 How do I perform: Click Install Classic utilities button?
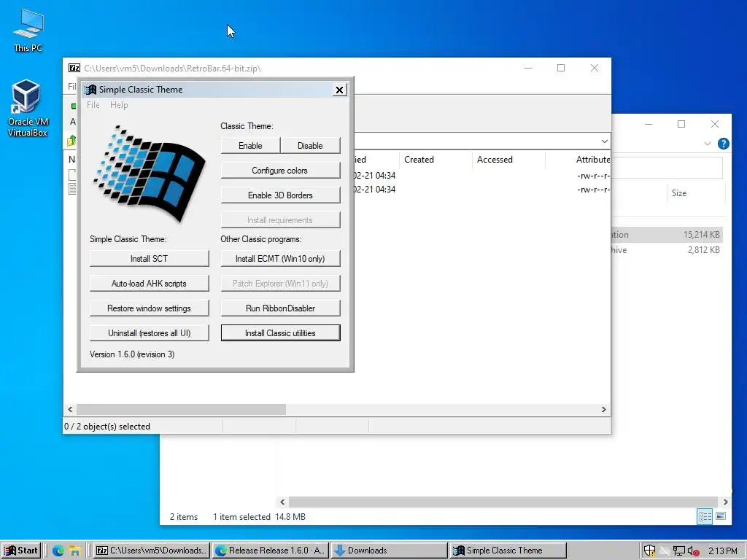pyautogui.click(x=280, y=332)
